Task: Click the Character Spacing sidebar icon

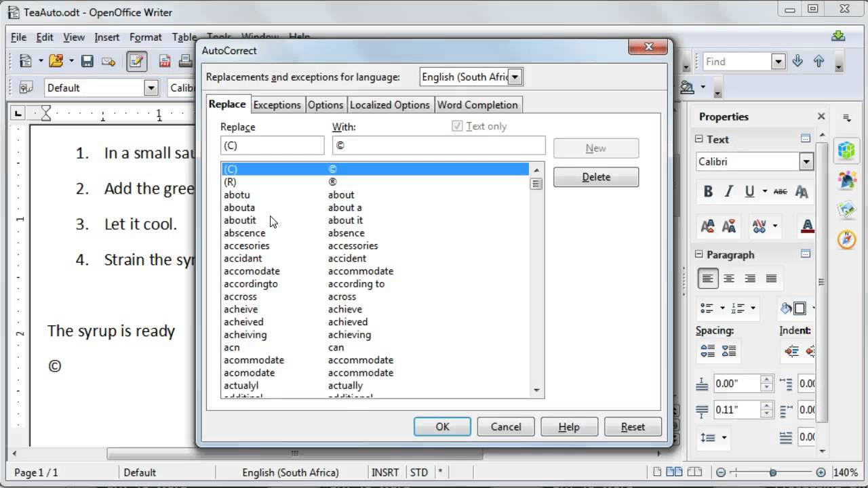Action: point(759,226)
